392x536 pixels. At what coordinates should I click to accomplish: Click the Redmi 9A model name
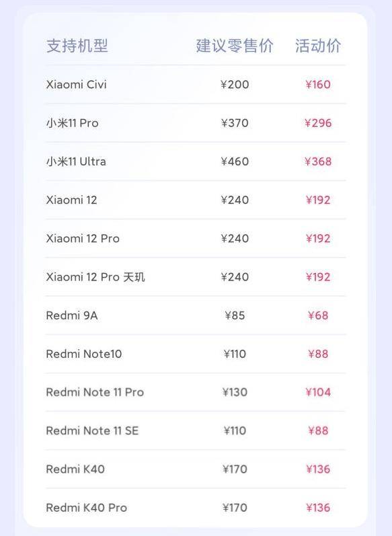[x=72, y=315]
